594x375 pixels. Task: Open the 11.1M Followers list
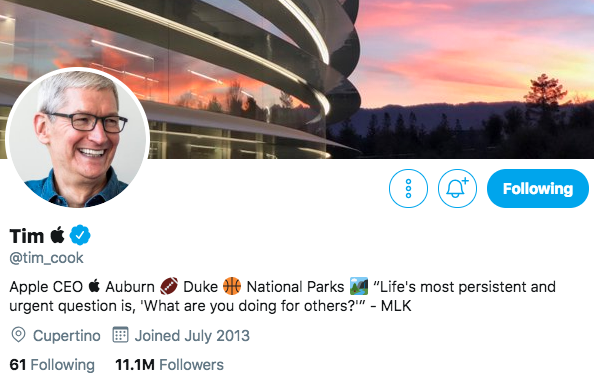pos(169,364)
